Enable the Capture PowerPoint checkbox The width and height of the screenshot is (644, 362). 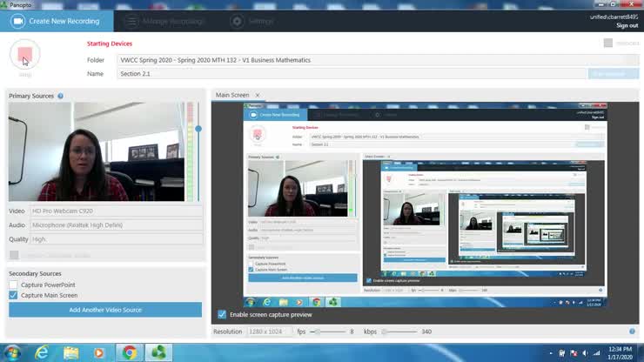pyautogui.click(x=13, y=285)
